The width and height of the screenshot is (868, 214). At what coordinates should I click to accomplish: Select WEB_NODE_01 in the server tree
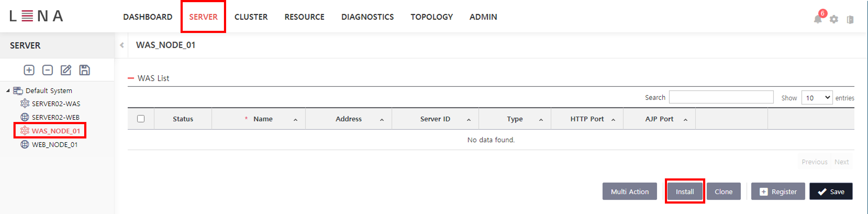(x=55, y=145)
